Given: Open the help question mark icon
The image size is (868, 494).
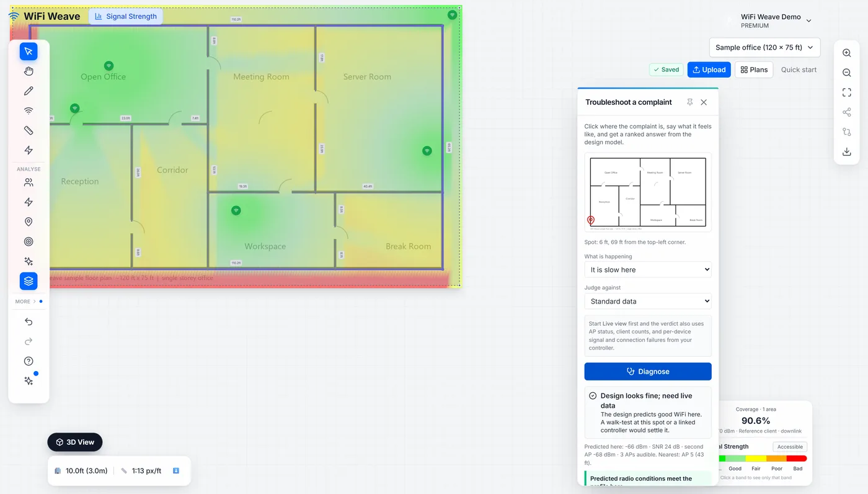Looking at the screenshot, I should click(29, 361).
